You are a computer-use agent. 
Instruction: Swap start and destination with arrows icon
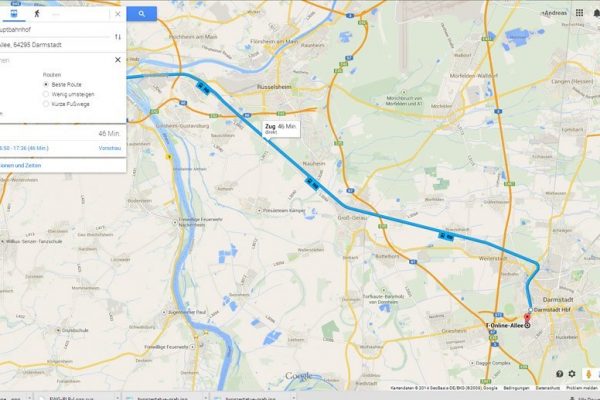coord(117,37)
